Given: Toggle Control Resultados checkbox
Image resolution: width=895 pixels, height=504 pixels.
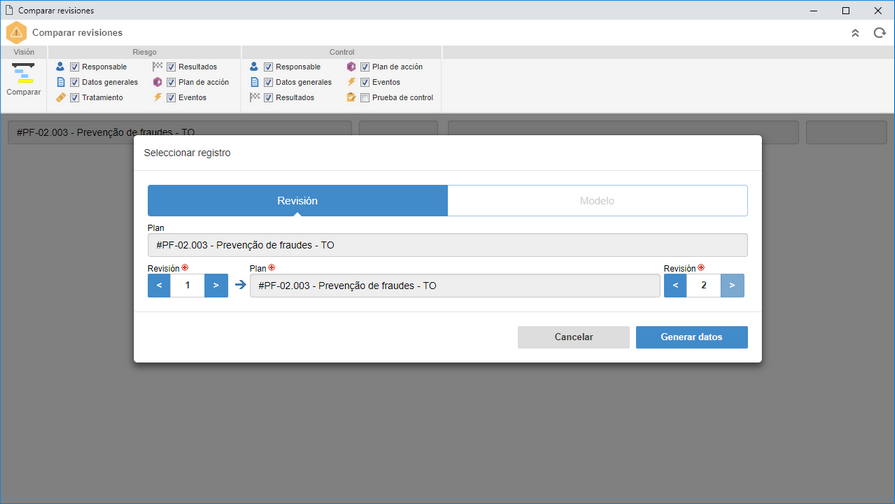Looking at the screenshot, I should 268,98.
